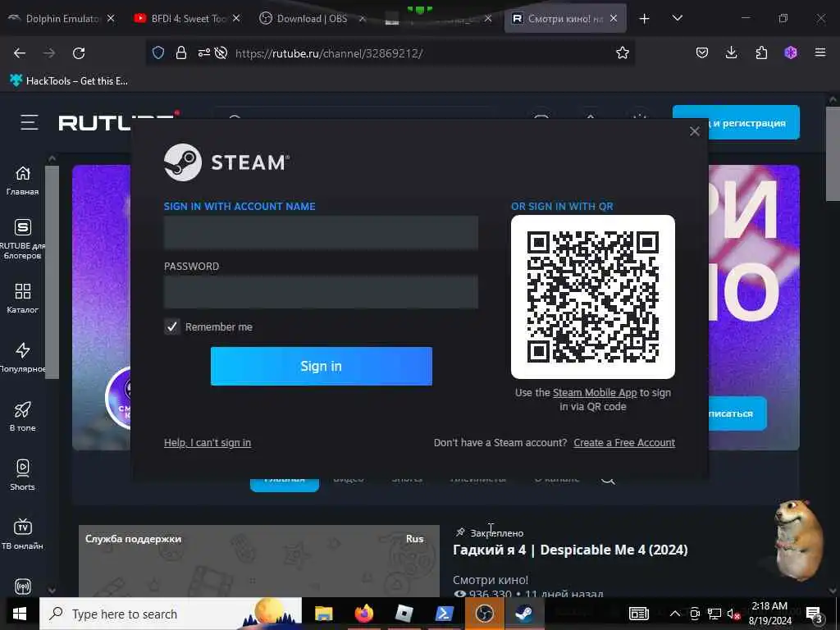The image size is (840, 630).
Task: Go back to the previous page
Action: (20, 53)
